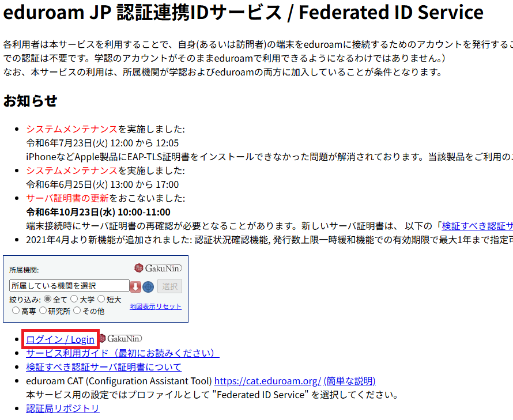Viewport: 513px width, 420px height.
Task: Open the https://cat.eduroam.org/ link
Action: tap(268, 381)
